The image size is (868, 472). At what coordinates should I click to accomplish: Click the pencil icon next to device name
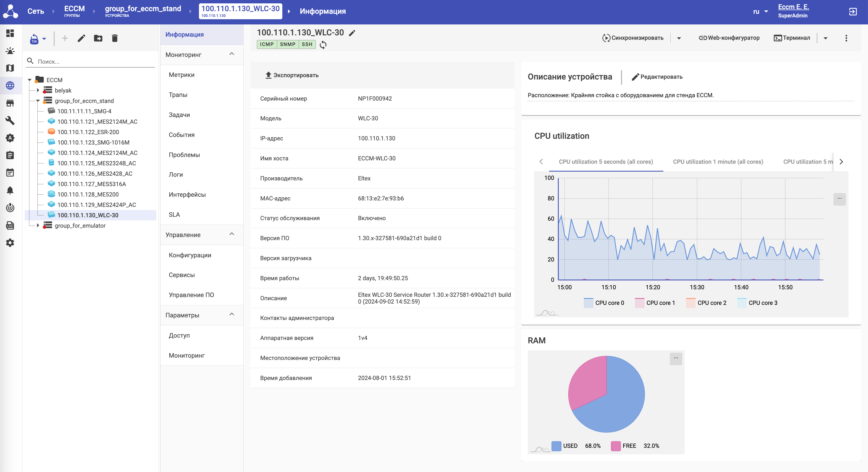pyautogui.click(x=352, y=33)
